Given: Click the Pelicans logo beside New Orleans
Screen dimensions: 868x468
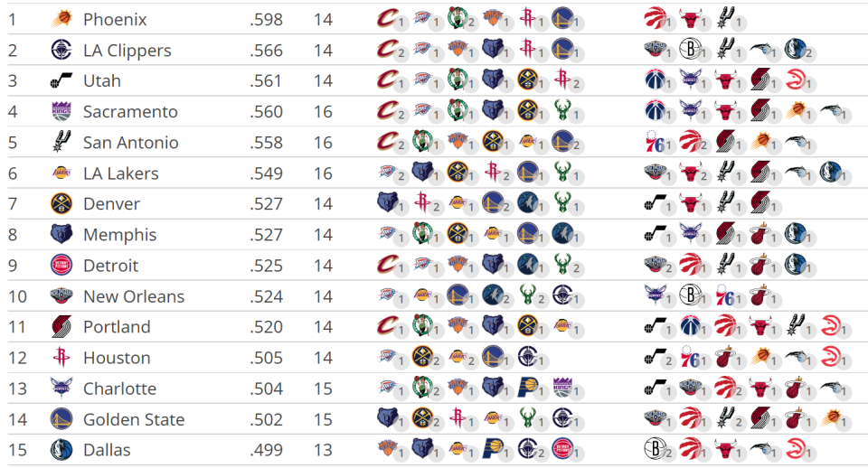Looking at the screenshot, I should click(x=61, y=296).
